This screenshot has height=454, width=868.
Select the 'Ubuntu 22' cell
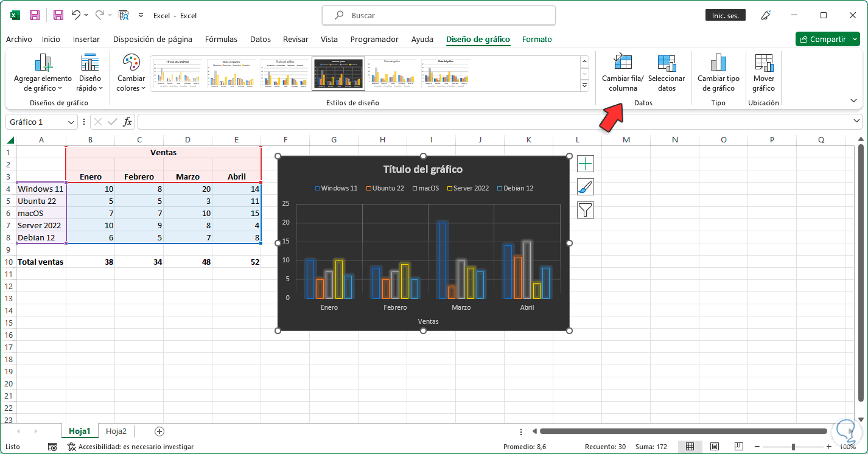41,201
